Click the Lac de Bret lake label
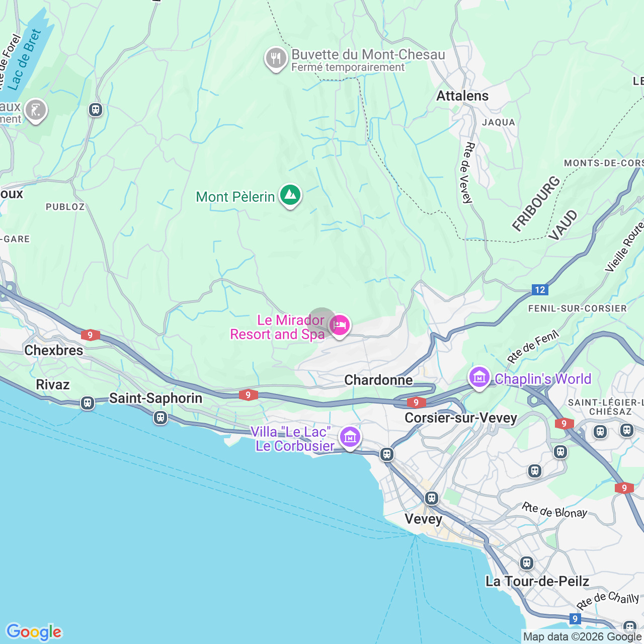This screenshot has width=644, height=644. pyautogui.click(x=25, y=60)
